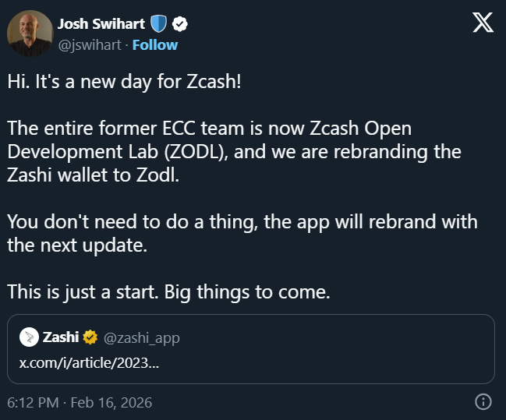Open the Twitter info circle icon

(483, 402)
